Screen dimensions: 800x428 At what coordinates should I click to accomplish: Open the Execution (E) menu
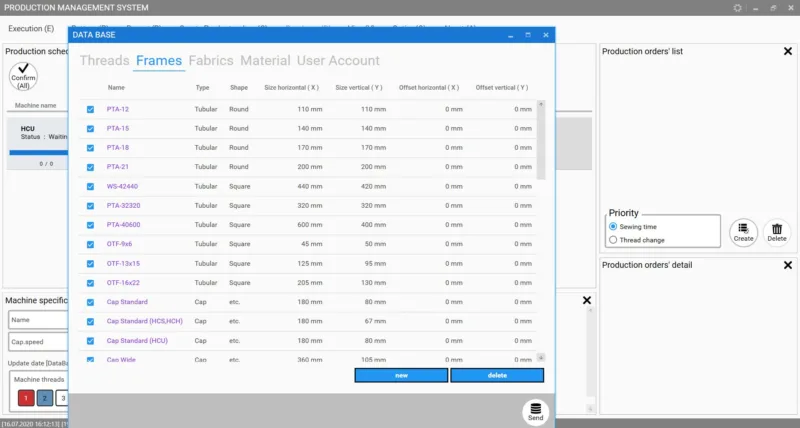pos(31,29)
